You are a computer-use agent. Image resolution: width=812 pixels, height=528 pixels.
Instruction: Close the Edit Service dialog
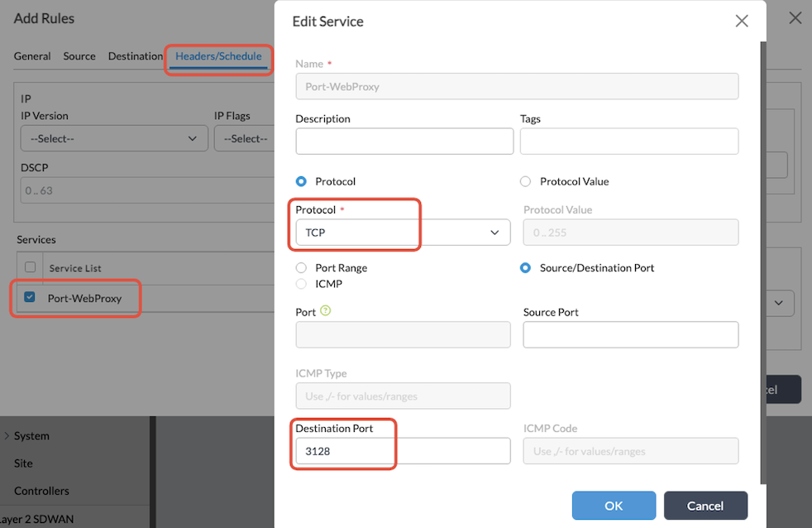click(x=742, y=22)
